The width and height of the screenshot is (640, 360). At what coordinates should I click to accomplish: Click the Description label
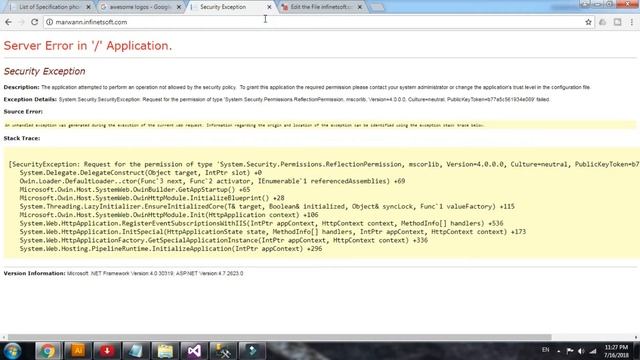22,87
